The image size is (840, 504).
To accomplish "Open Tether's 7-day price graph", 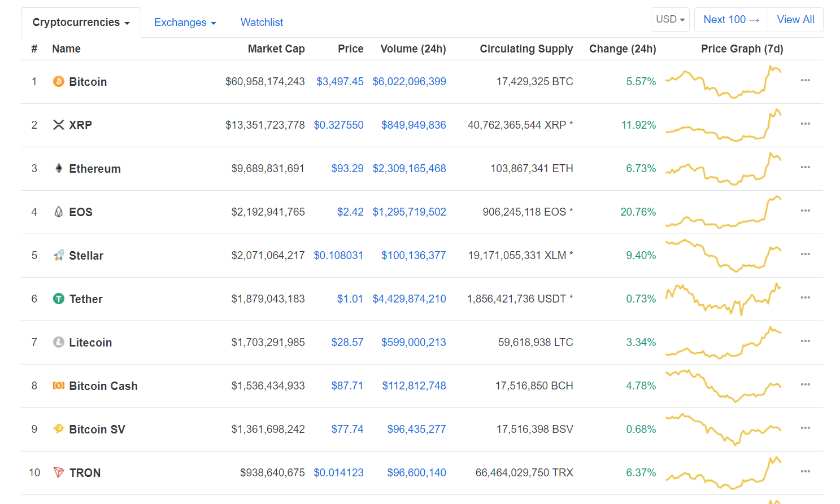I will [x=724, y=299].
